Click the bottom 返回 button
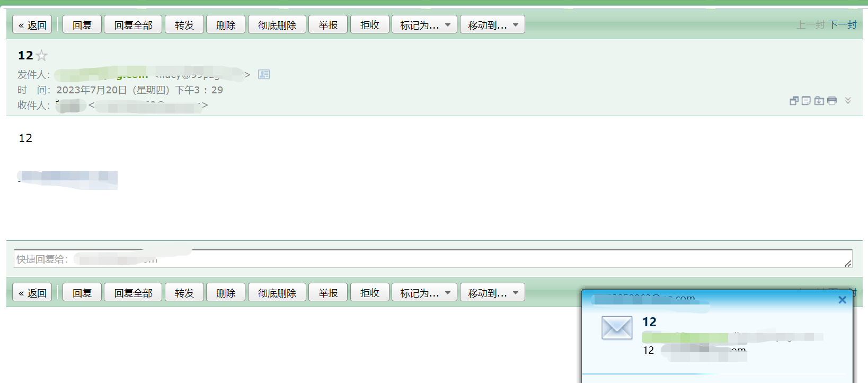Viewport: 868px width, 383px height. pos(32,292)
